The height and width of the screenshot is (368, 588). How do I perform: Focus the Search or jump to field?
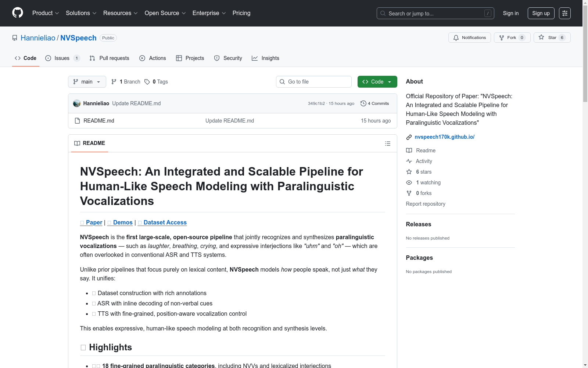pyautogui.click(x=435, y=13)
